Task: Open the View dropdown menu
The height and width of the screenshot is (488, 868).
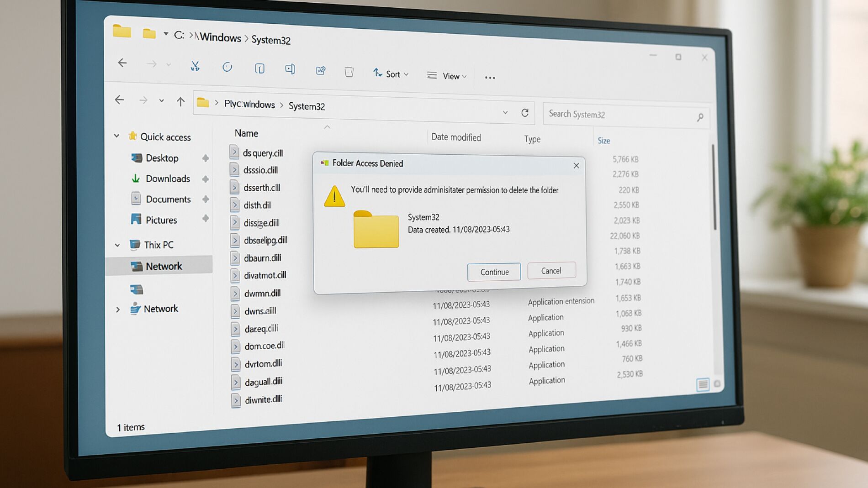Action: tap(447, 76)
